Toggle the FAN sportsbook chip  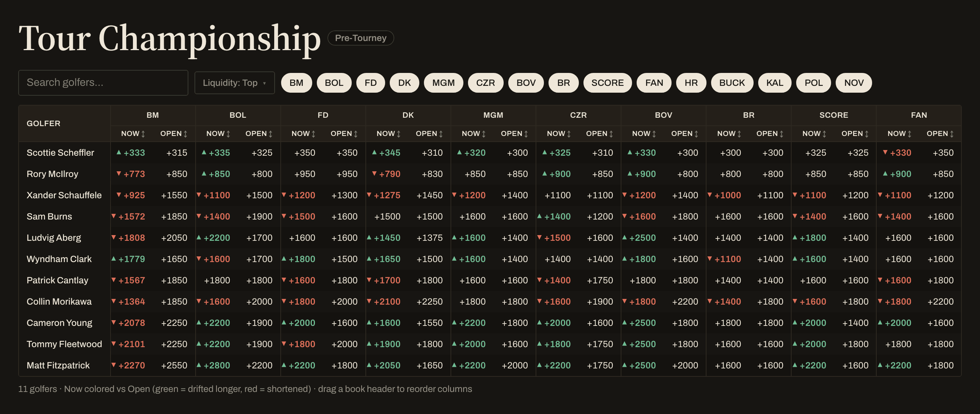654,82
